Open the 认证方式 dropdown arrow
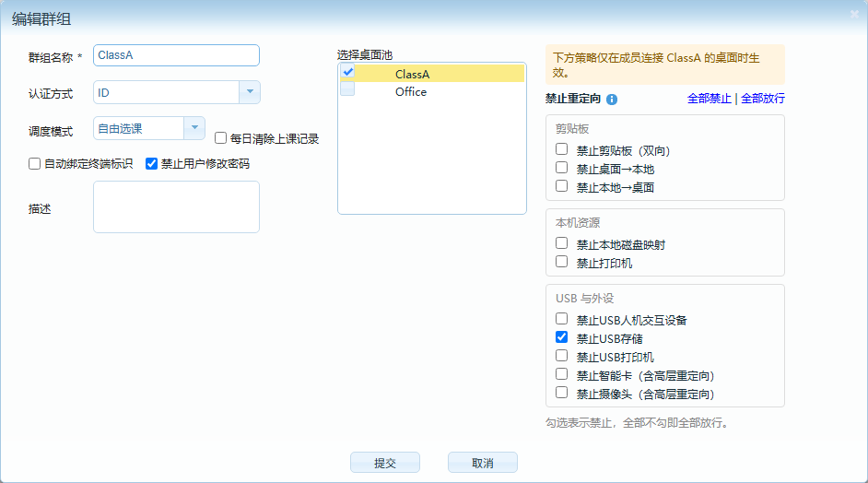 [x=250, y=92]
